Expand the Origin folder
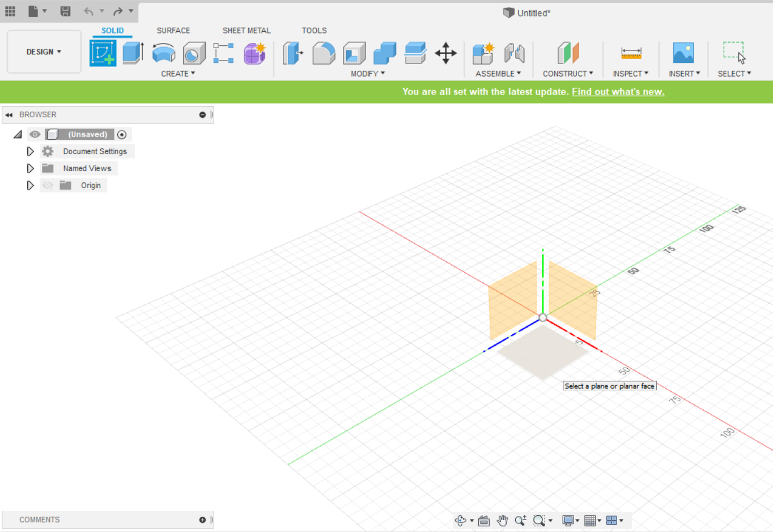 [31, 186]
